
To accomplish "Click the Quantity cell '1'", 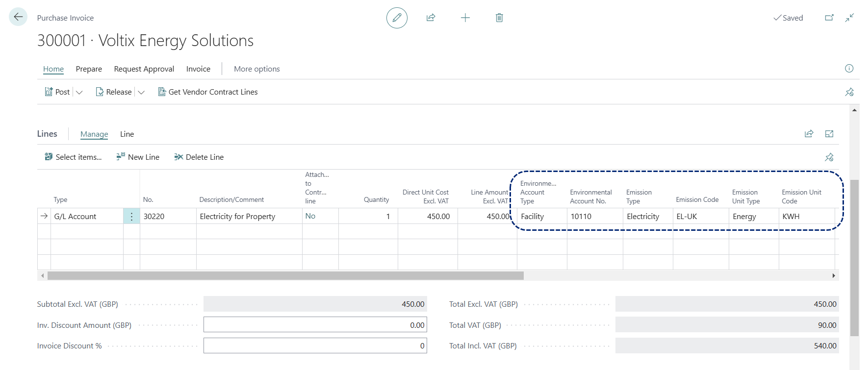I will pyautogui.click(x=368, y=216).
